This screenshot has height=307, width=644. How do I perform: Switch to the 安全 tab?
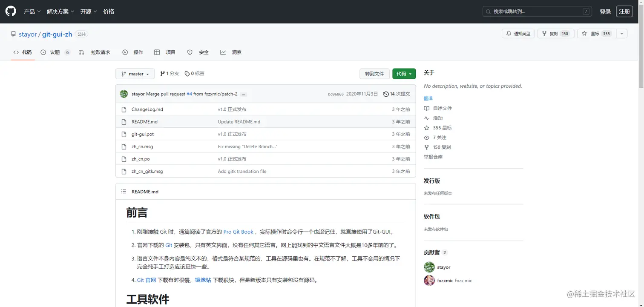click(x=198, y=52)
